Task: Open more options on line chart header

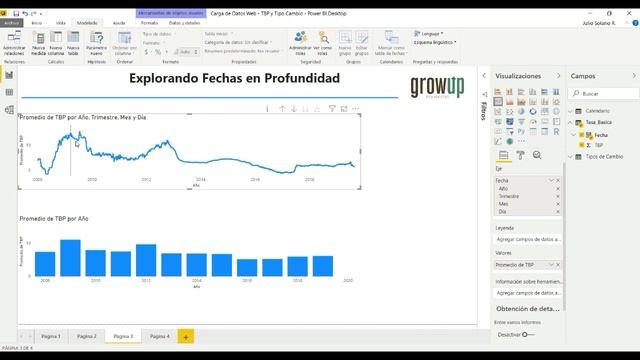Action: pos(356,109)
